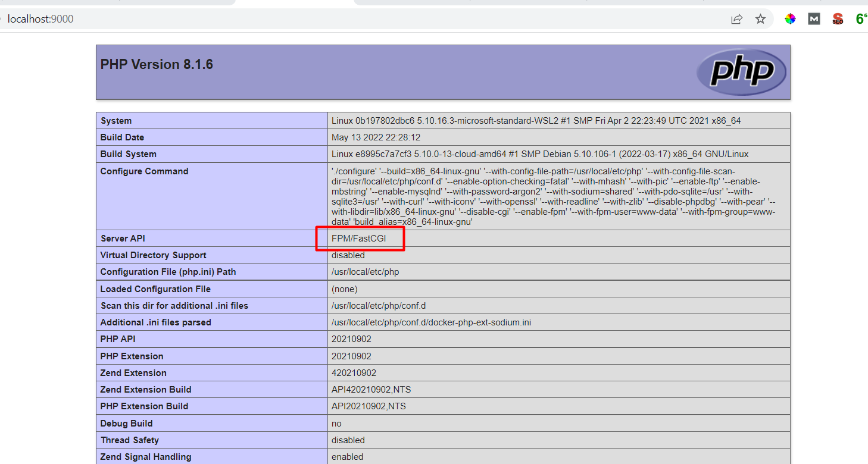Select the /usr/local/etc/php/conf.d value
Screen dimensions: 868x464
tap(379, 306)
